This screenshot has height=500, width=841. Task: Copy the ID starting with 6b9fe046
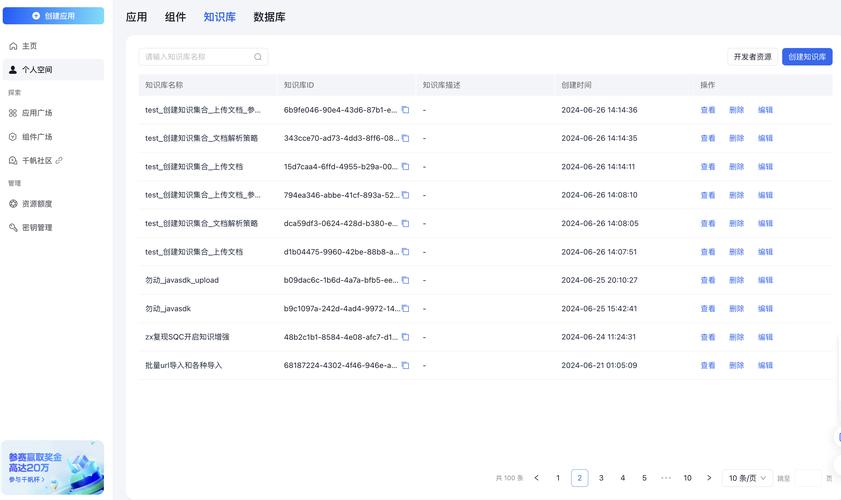[x=406, y=110]
